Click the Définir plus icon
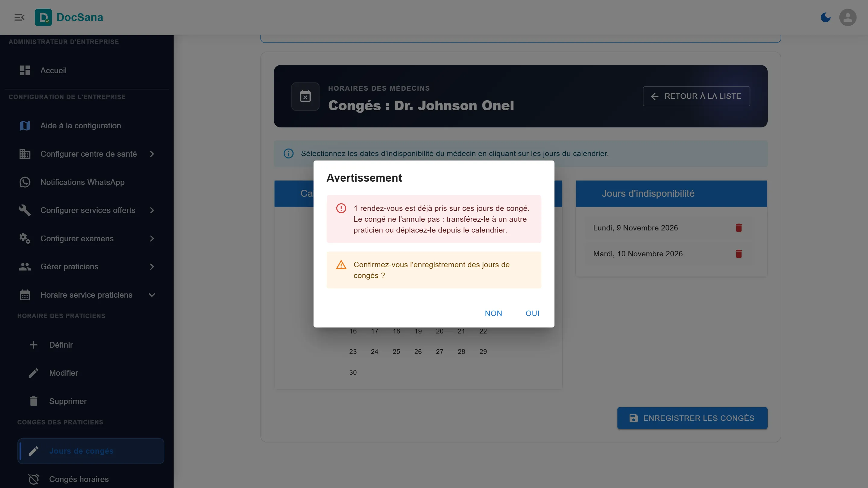This screenshot has height=488, width=868. [33, 345]
